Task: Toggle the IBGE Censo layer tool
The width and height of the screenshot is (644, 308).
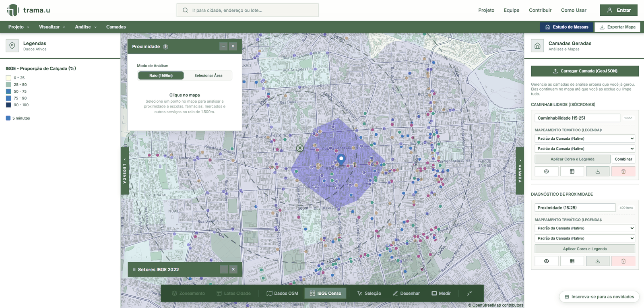Action: point(325,294)
